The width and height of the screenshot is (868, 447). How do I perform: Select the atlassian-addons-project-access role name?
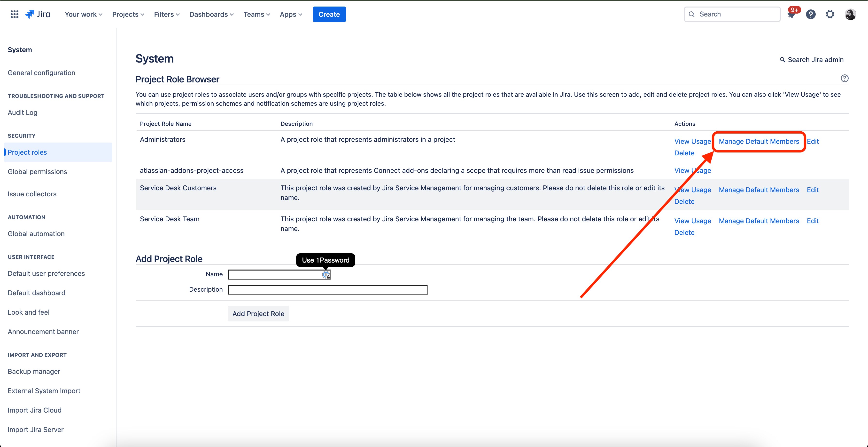coord(191,171)
